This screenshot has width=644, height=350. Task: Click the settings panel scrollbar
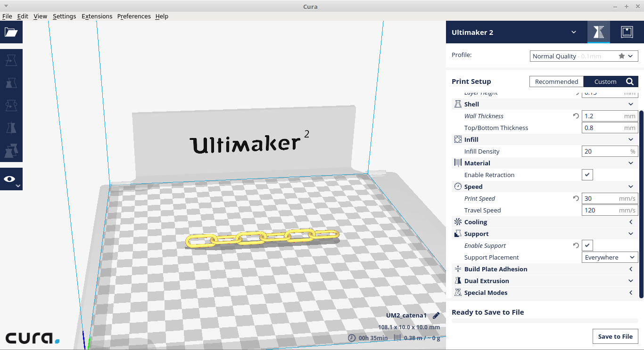641,204
